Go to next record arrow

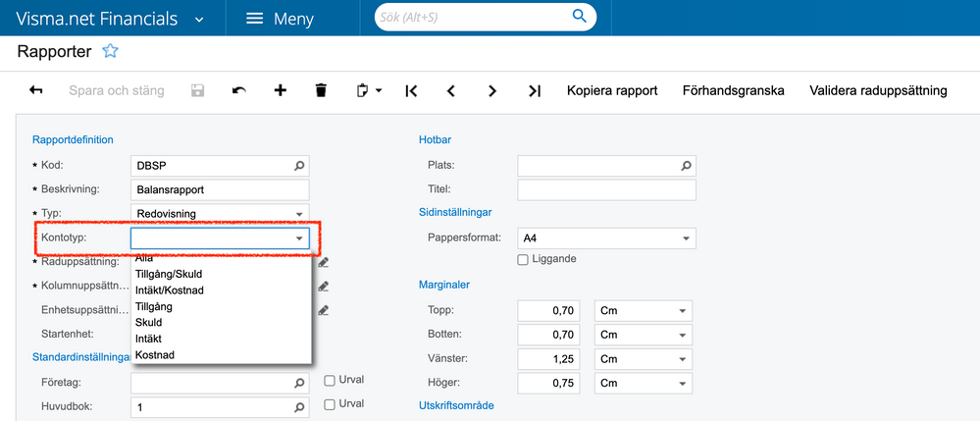coord(492,90)
